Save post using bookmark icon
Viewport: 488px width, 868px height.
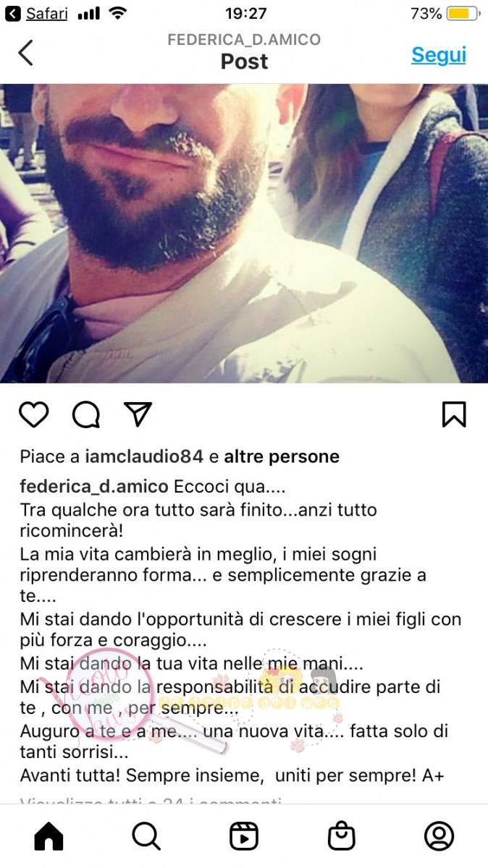tap(454, 414)
